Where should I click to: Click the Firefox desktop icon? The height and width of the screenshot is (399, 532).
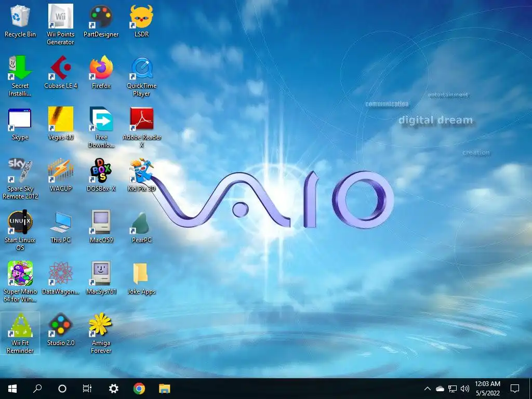point(101,68)
